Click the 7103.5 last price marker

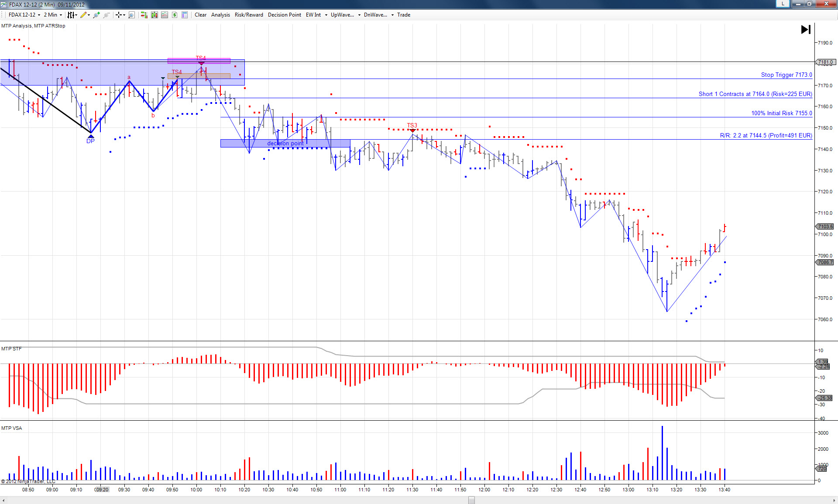pyautogui.click(x=825, y=226)
